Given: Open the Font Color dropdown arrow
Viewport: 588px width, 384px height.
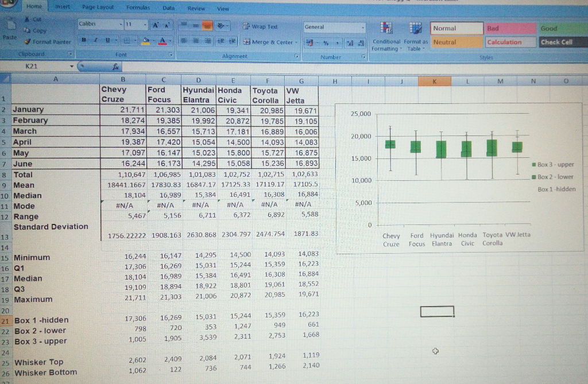Looking at the screenshot, I should (x=170, y=41).
